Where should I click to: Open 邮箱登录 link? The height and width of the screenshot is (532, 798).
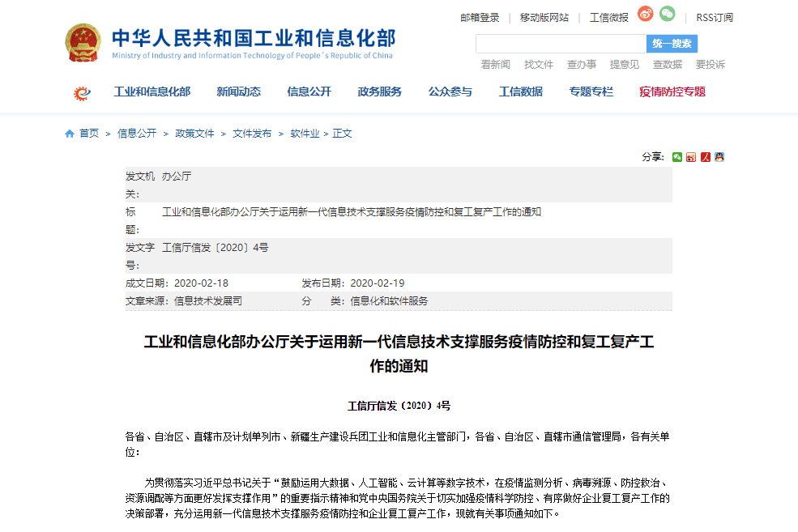pyautogui.click(x=480, y=18)
